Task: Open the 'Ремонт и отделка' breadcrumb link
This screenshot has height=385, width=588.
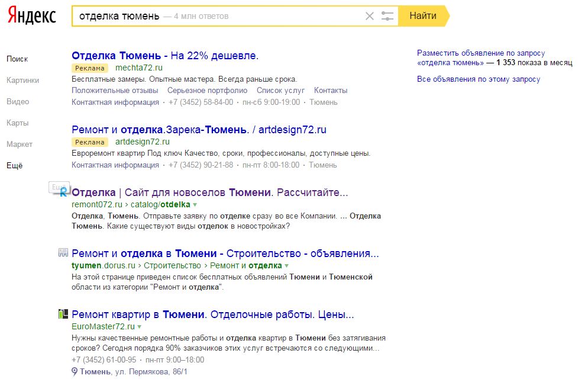Action: pos(246,265)
